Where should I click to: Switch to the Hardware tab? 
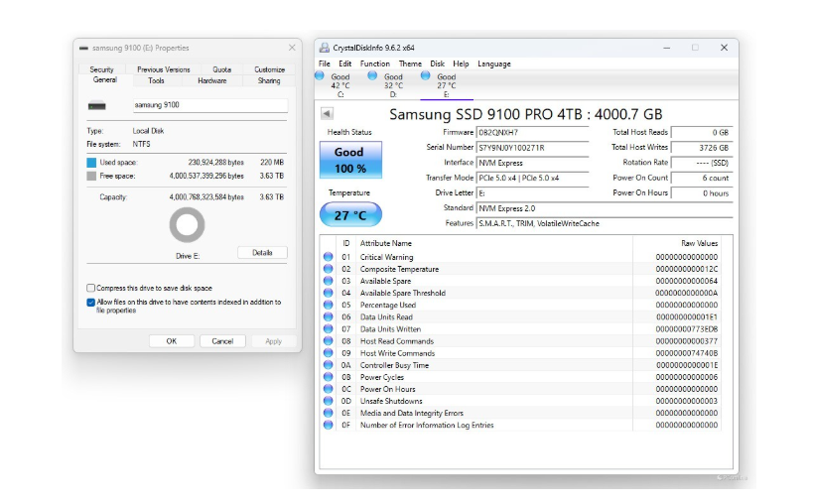(212, 80)
